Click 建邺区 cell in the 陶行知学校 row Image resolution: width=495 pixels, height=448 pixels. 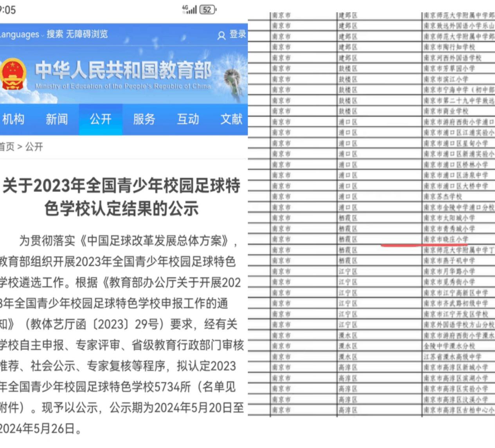348,47
